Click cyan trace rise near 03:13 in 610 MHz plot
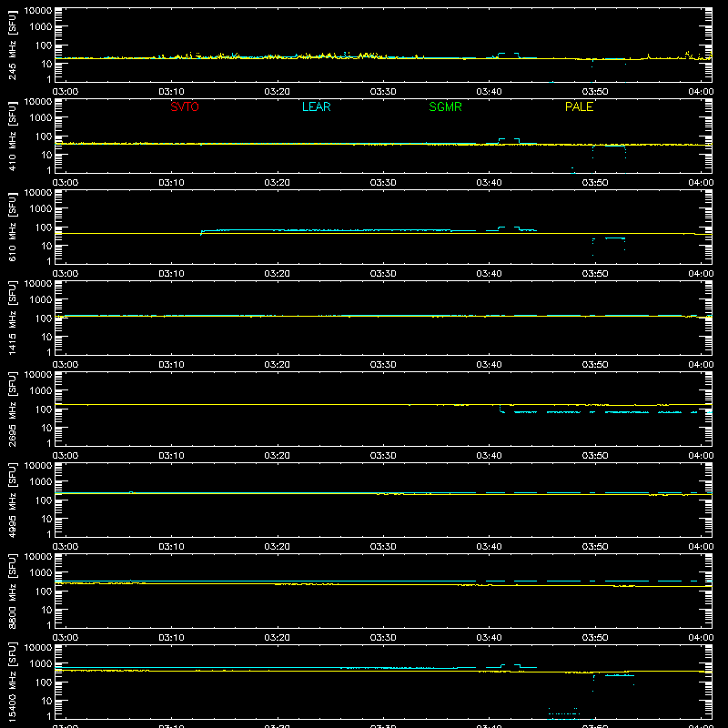728x728 pixels. pos(201,232)
